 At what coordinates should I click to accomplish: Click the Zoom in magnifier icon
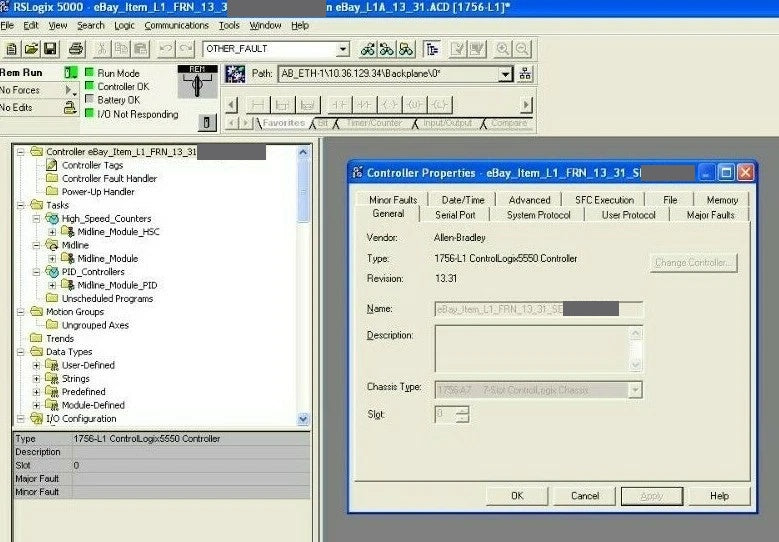click(x=503, y=49)
